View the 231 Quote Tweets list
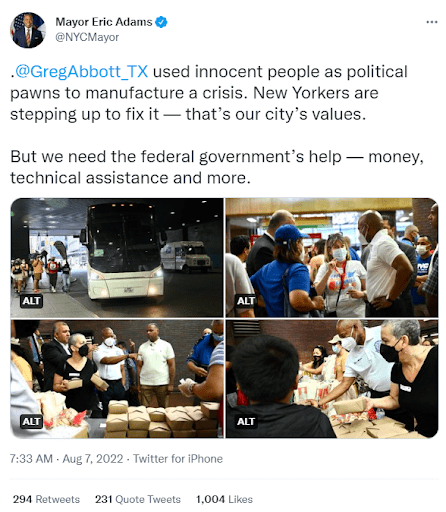 point(138,499)
